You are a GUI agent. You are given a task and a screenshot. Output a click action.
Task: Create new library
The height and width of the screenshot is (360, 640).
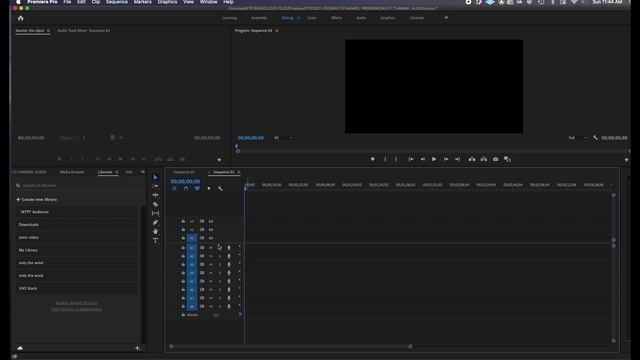click(37, 200)
